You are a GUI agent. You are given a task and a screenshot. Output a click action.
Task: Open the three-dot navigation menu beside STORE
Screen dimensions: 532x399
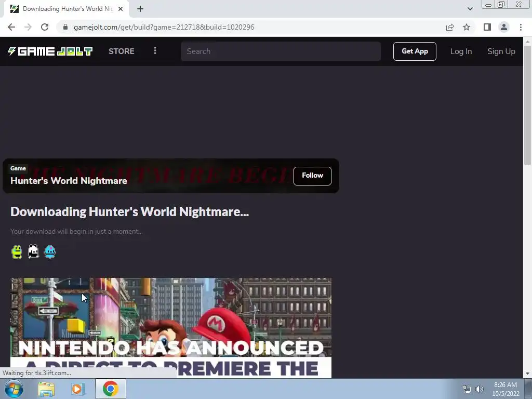(155, 51)
